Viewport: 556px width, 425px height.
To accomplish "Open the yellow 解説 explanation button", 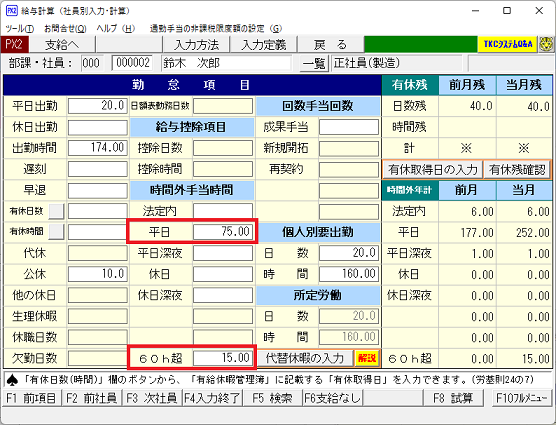I will click(x=367, y=358).
